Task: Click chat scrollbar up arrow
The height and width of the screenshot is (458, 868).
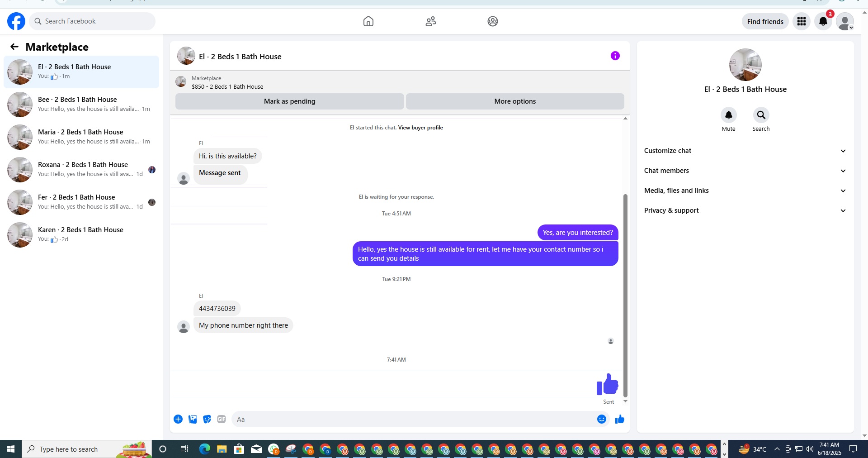Action: pos(626,119)
